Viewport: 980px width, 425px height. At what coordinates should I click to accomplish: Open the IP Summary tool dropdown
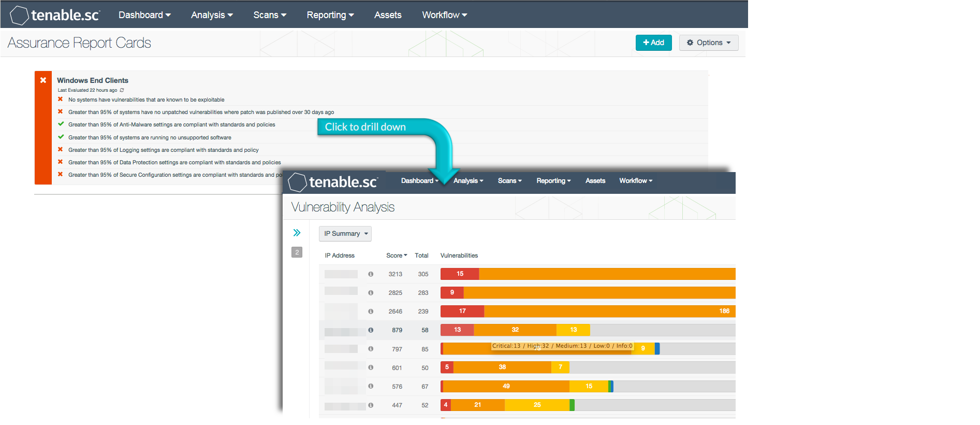click(x=345, y=234)
